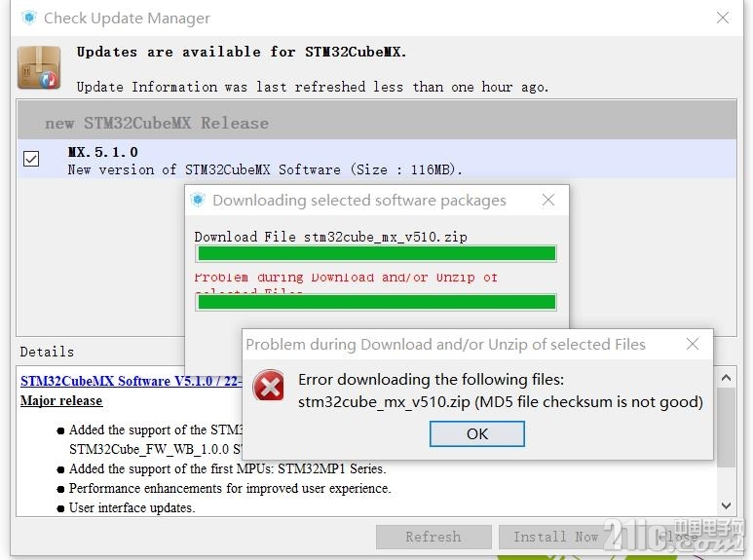
Task: Close the Downloading selected software packages dialog
Action: pos(548,200)
